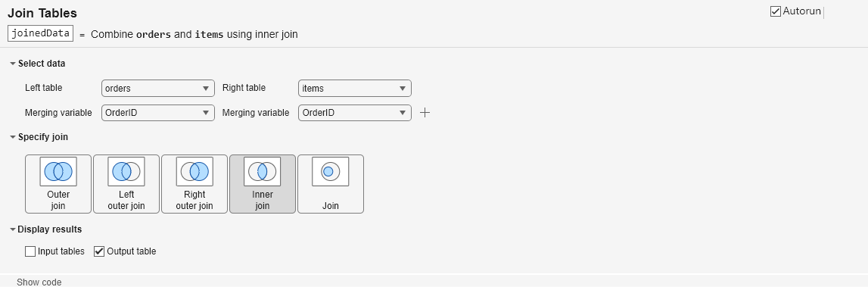Toggle the Autorun checkbox
This screenshot has width=868, height=287.
(x=776, y=11)
